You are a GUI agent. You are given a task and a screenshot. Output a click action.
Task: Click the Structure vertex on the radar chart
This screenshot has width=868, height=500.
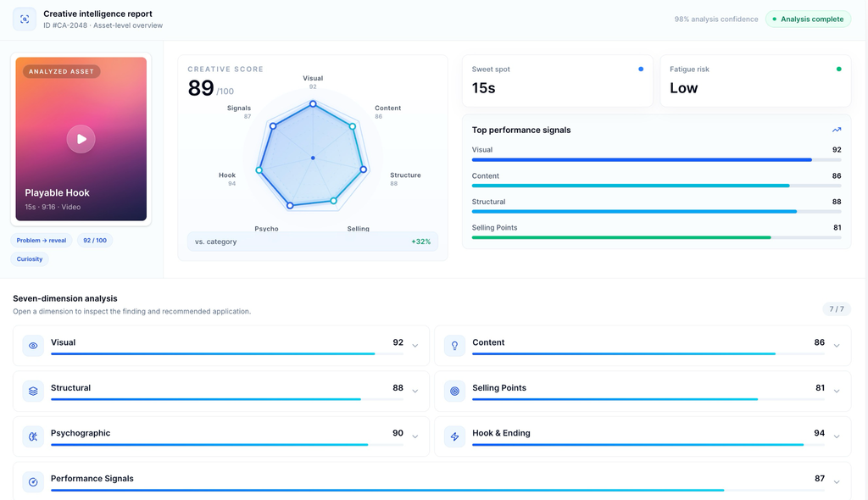point(363,169)
